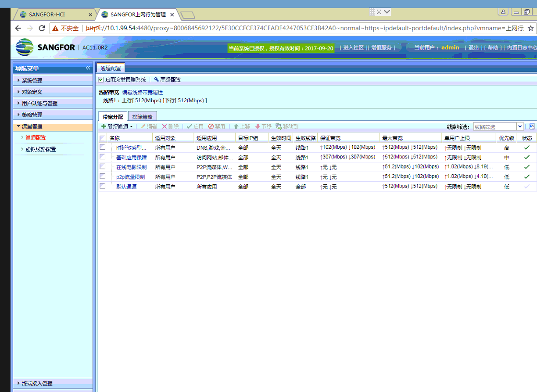Expand 对象定义 in navigation menu
The width and height of the screenshot is (537, 392).
point(53,92)
